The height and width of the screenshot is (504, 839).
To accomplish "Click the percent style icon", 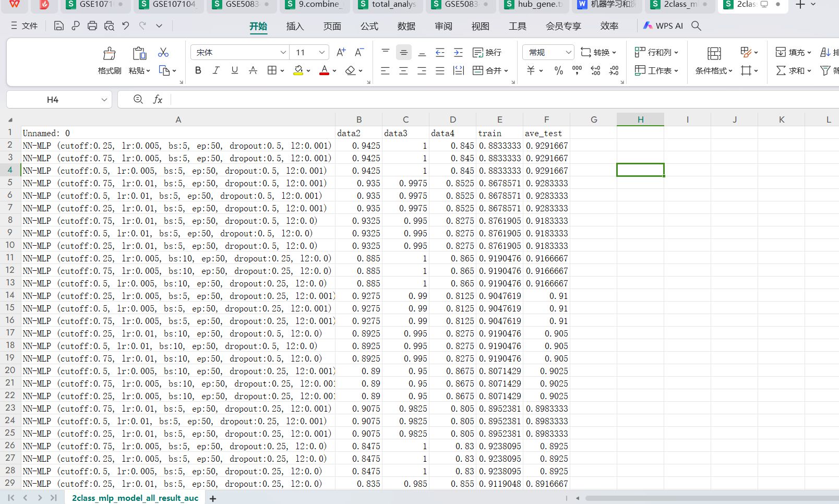I will point(559,70).
